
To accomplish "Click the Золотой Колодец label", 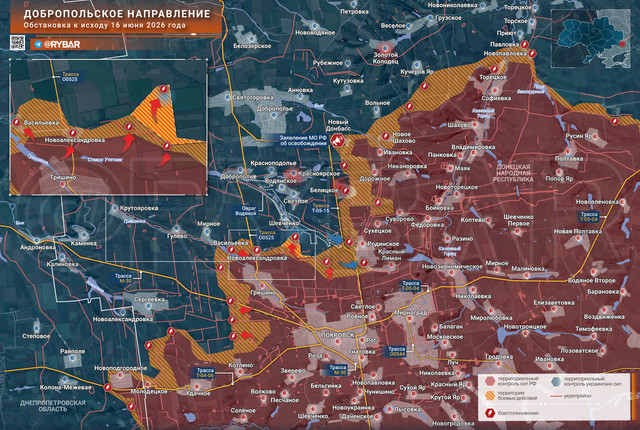I will (x=385, y=58).
